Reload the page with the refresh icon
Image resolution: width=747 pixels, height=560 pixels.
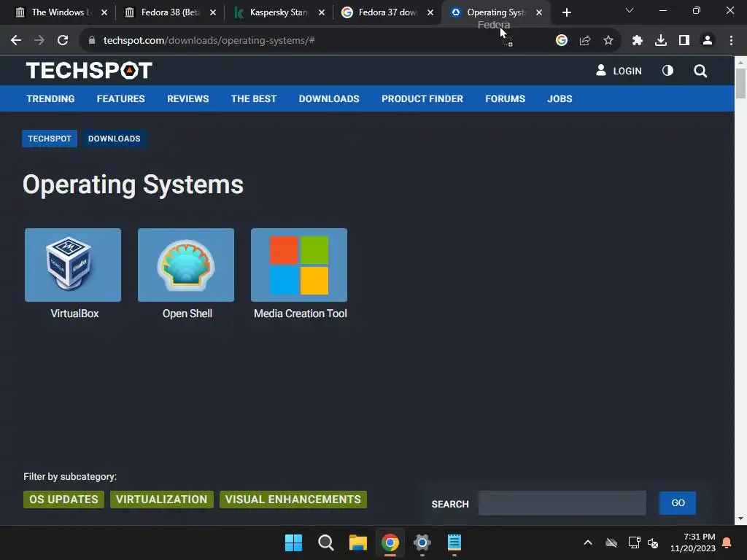pyautogui.click(x=63, y=41)
